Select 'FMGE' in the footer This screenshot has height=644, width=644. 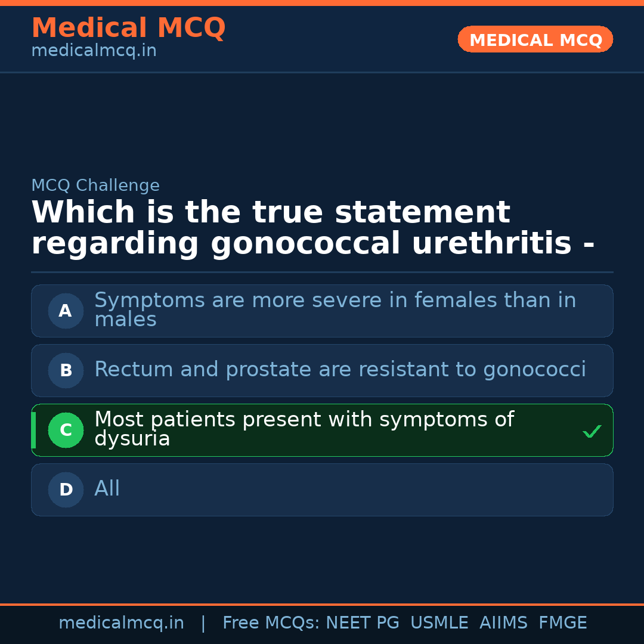coord(562,623)
